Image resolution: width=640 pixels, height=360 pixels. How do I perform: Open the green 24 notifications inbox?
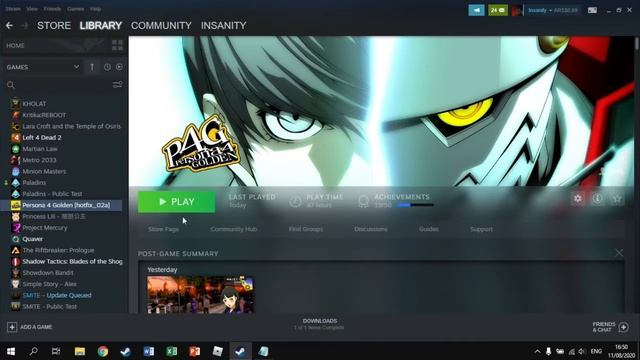coord(498,10)
